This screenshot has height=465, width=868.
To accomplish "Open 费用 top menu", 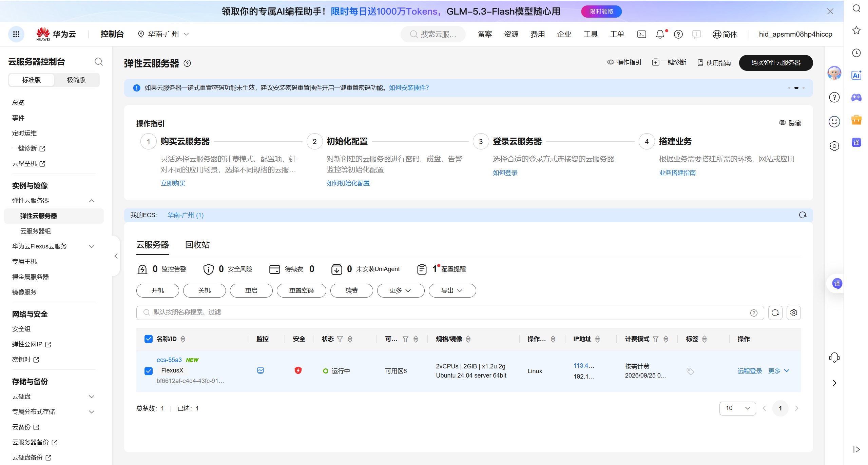I will click(537, 34).
